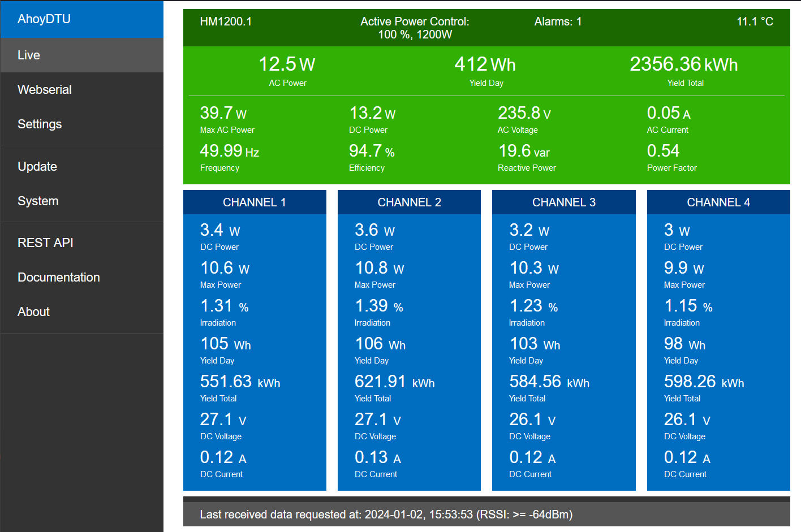This screenshot has width=801, height=532.
Task: Select the CHANNEL 4 header
Action: click(718, 202)
